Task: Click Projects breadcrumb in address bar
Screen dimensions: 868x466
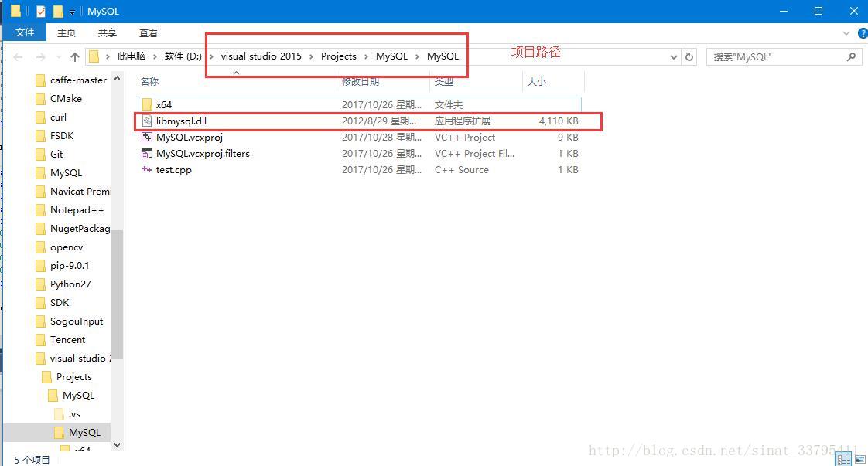Action: point(339,56)
